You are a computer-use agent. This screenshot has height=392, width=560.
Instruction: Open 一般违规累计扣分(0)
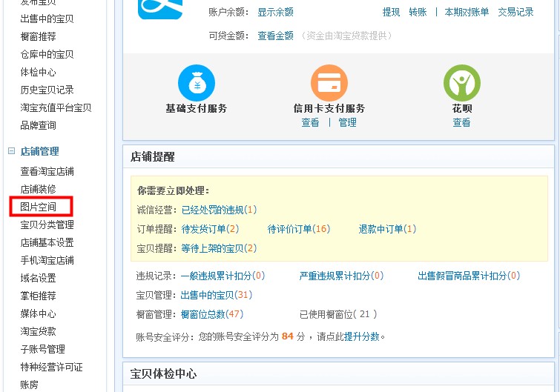[223, 276]
